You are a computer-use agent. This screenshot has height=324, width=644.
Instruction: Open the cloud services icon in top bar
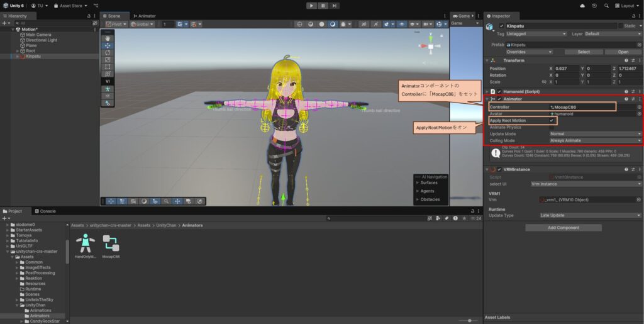tap(582, 6)
